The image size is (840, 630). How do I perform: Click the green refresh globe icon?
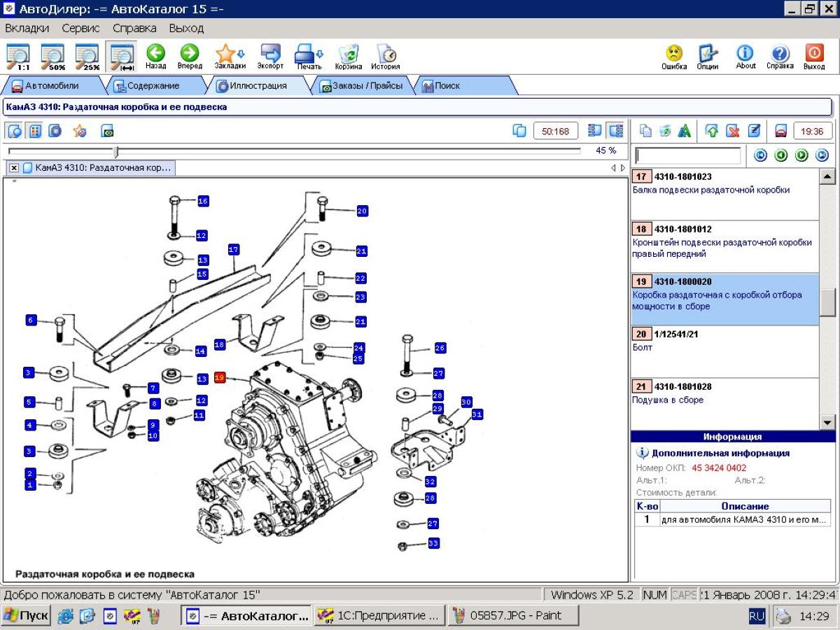click(665, 130)
